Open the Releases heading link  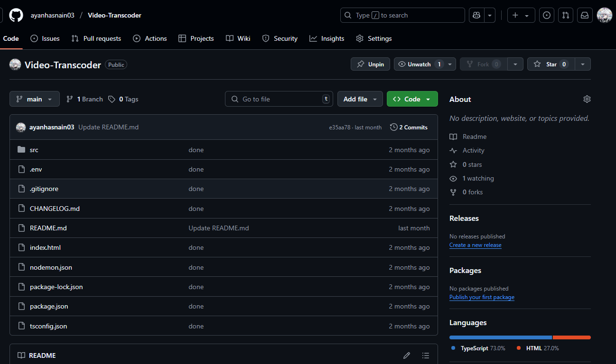pos(464,218)
